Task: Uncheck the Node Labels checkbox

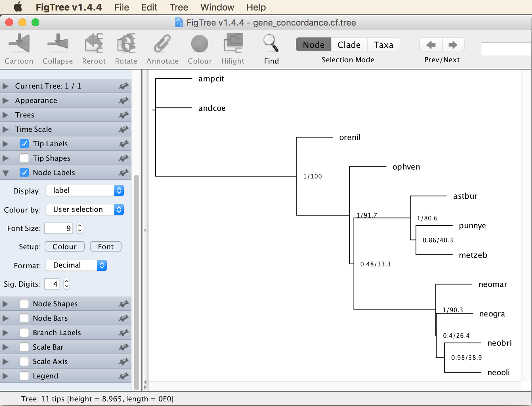Action: point(24,173)
